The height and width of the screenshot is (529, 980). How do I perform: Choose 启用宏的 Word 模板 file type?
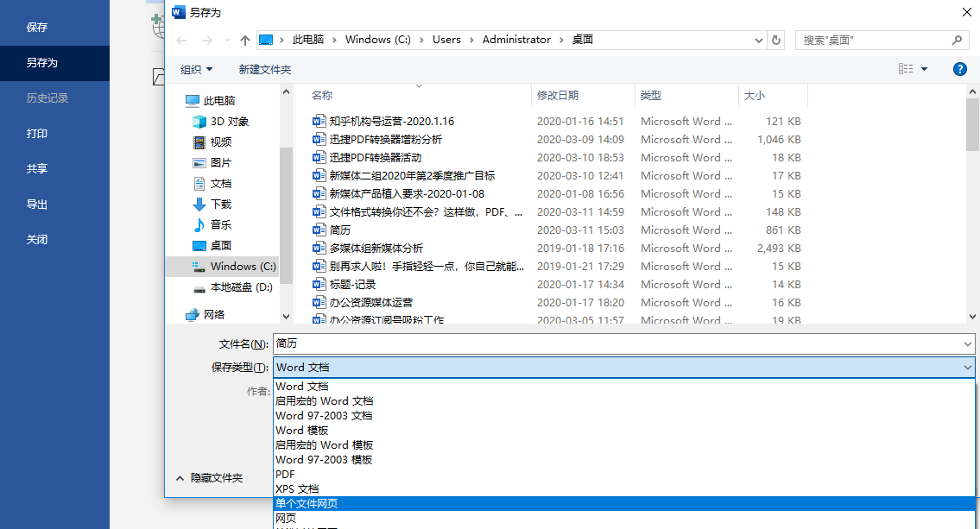[x=325, y=444]
